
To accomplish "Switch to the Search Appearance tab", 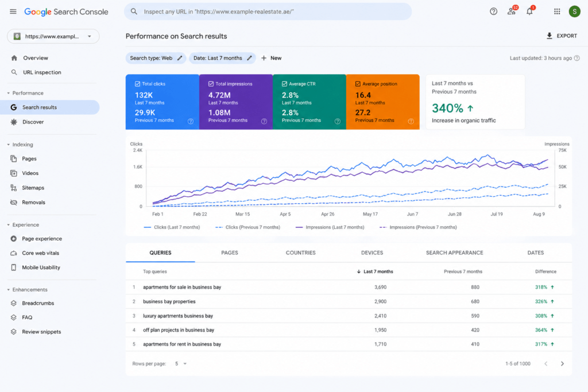I will (455, 253).
